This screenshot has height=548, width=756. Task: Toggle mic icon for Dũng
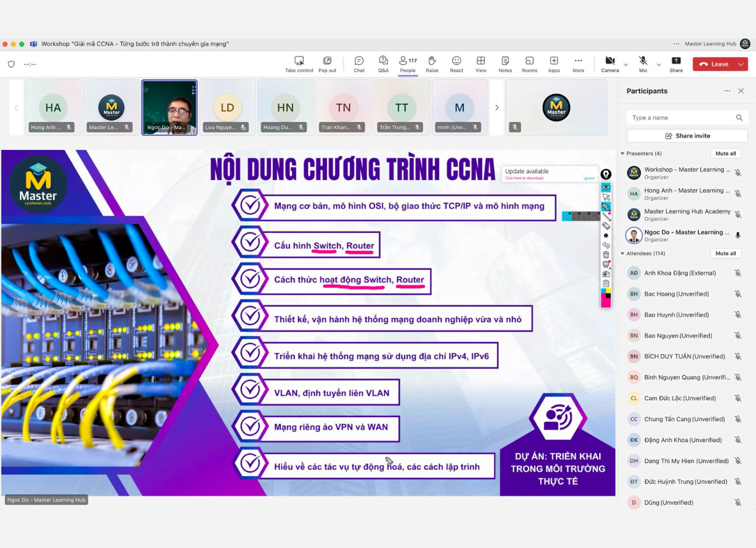coord(738,502)
